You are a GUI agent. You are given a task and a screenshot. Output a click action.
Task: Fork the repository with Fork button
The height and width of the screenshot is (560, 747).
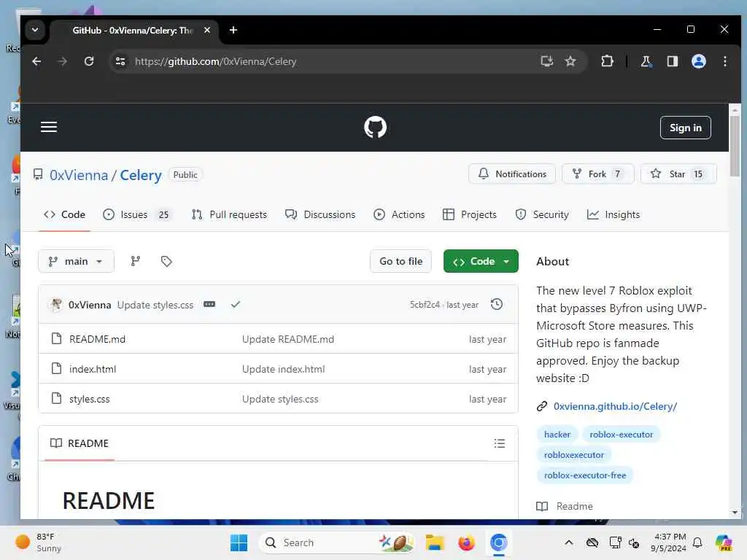pyautogui.click(x=598, y=174)
